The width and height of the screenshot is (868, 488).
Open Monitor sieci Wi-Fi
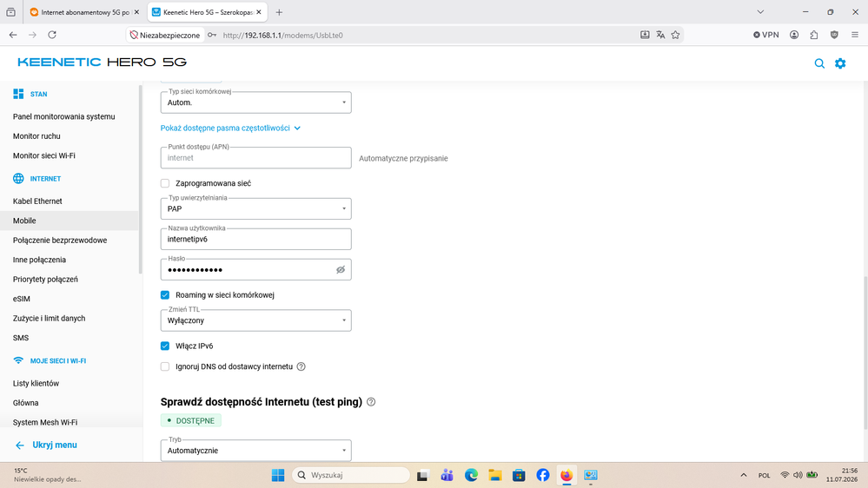pyautogui.click(x=43, y=155)
